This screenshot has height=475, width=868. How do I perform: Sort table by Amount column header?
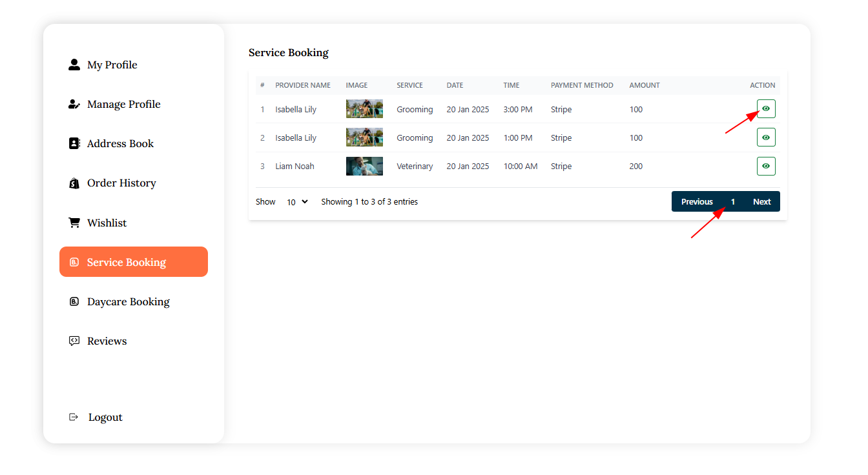[x=645, y=85]
